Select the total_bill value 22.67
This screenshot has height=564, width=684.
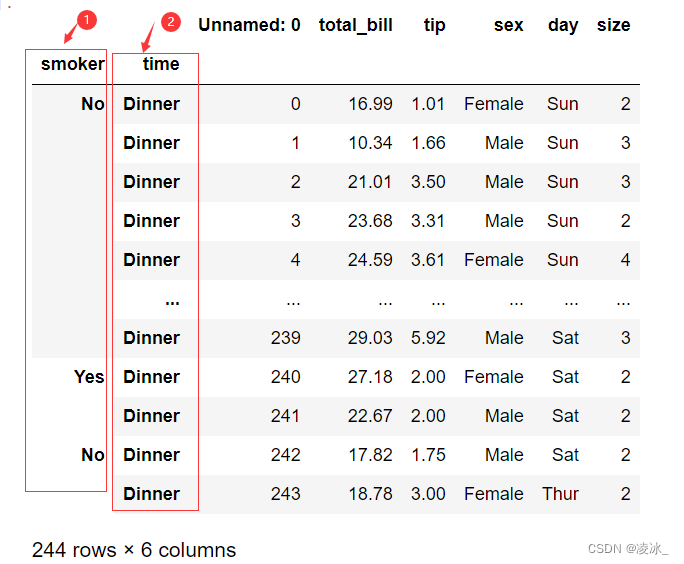click(370, 416)
